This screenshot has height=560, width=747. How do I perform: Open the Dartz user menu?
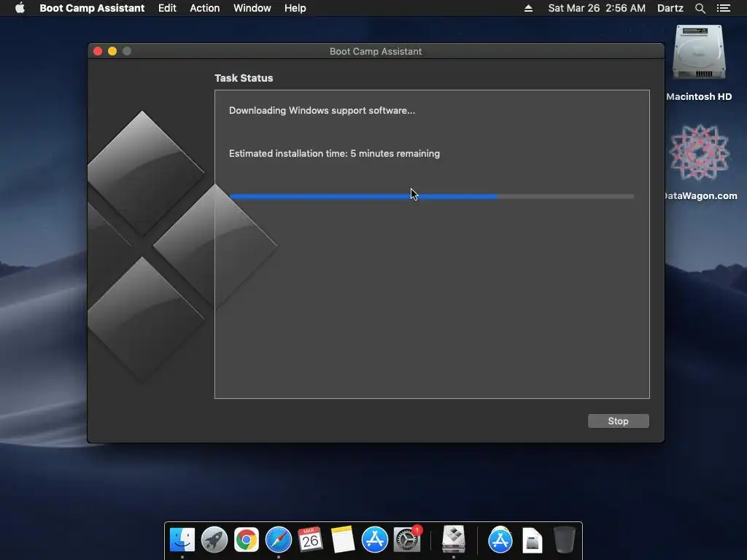[670, 8]
